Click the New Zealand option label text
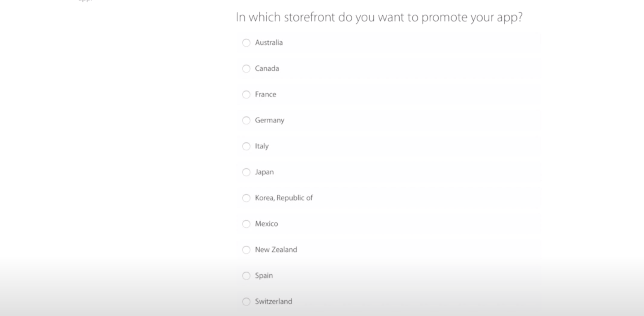Image resolution: width=644 pixels, height=316 pixels. pos(276,250)
